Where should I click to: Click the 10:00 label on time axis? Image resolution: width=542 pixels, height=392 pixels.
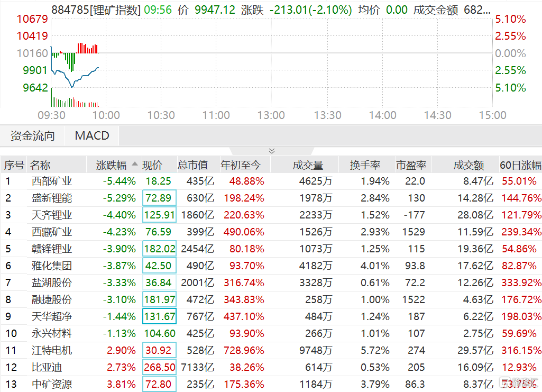pos(106,115)
